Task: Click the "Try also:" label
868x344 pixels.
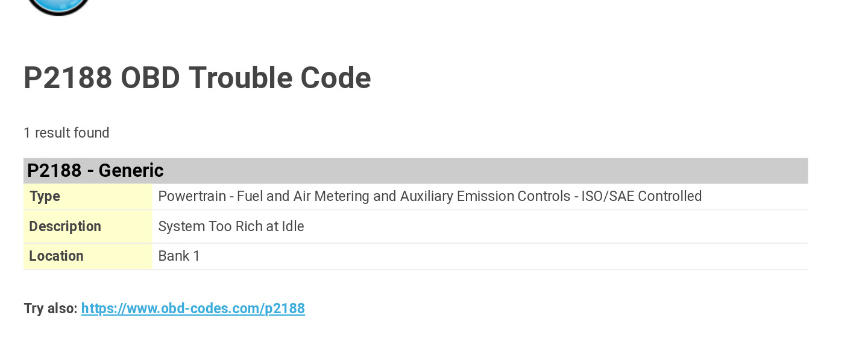Action: point(51,308)
